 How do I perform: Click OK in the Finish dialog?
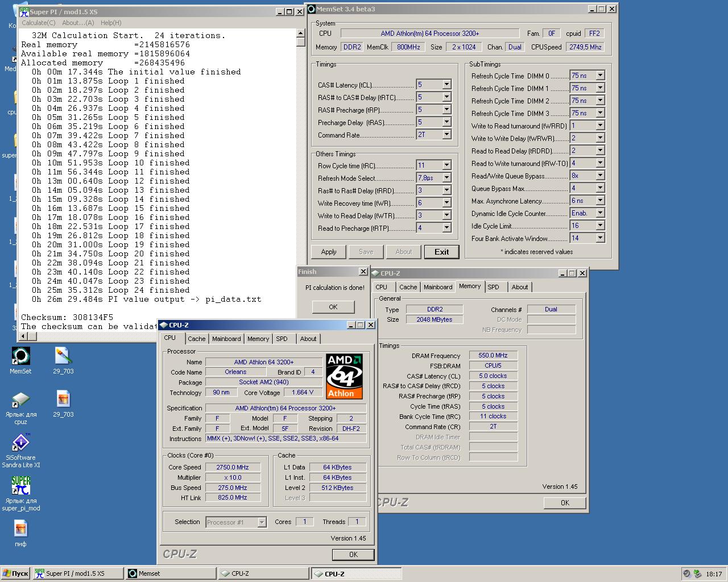coord(333,307)
